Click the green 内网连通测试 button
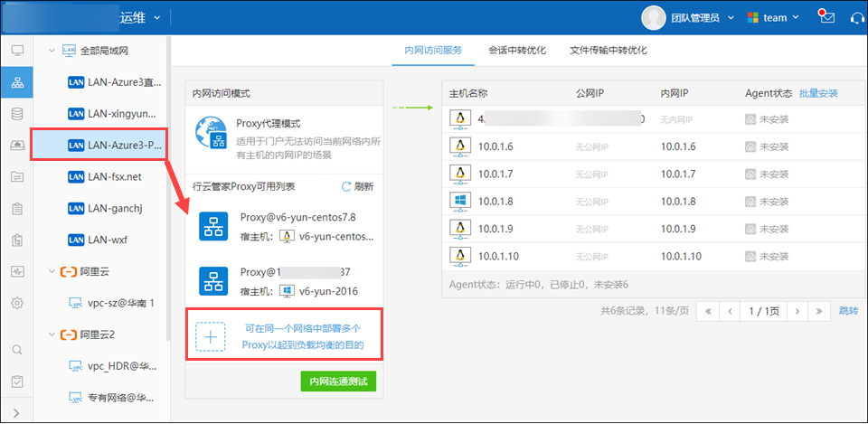Image resolution: width=868 pixels, height=424 pixels. coord(338,382)
